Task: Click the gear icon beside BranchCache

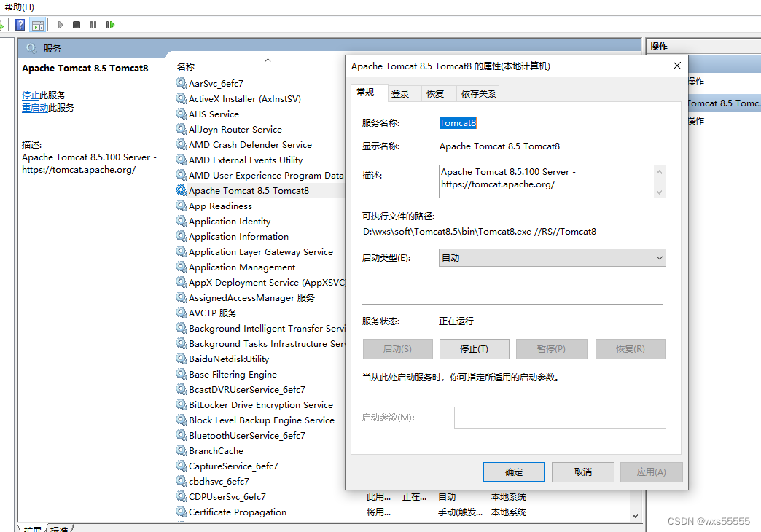Action: [181, 450]
